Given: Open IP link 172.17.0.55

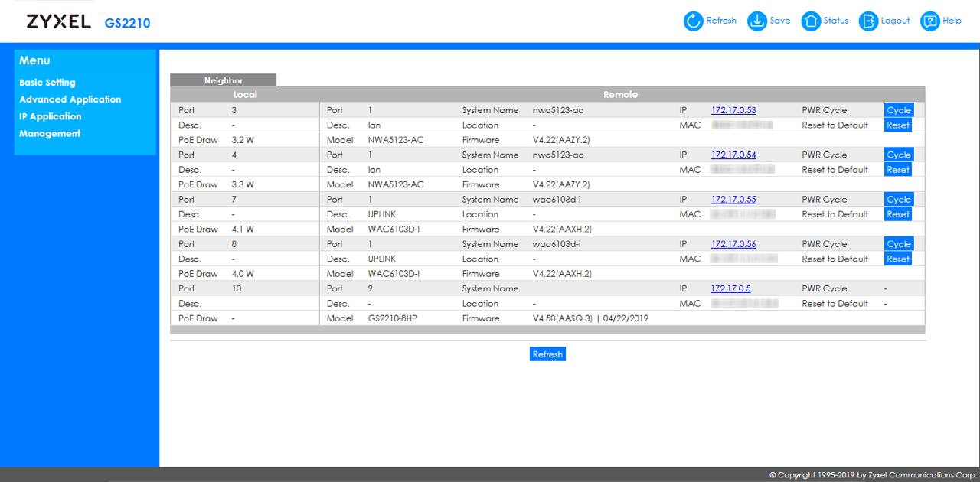Looking at the screenshot, I should pyautogui.click(x=733, y=200).
